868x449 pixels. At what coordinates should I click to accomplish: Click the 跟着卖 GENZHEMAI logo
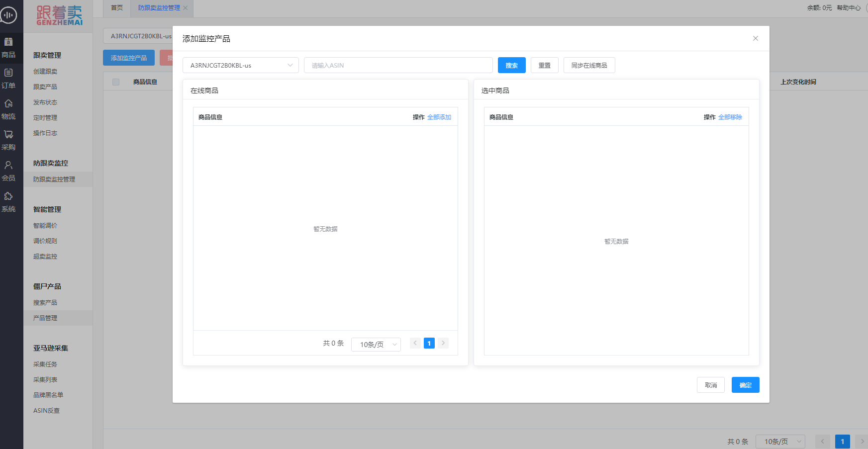[59, 15]
